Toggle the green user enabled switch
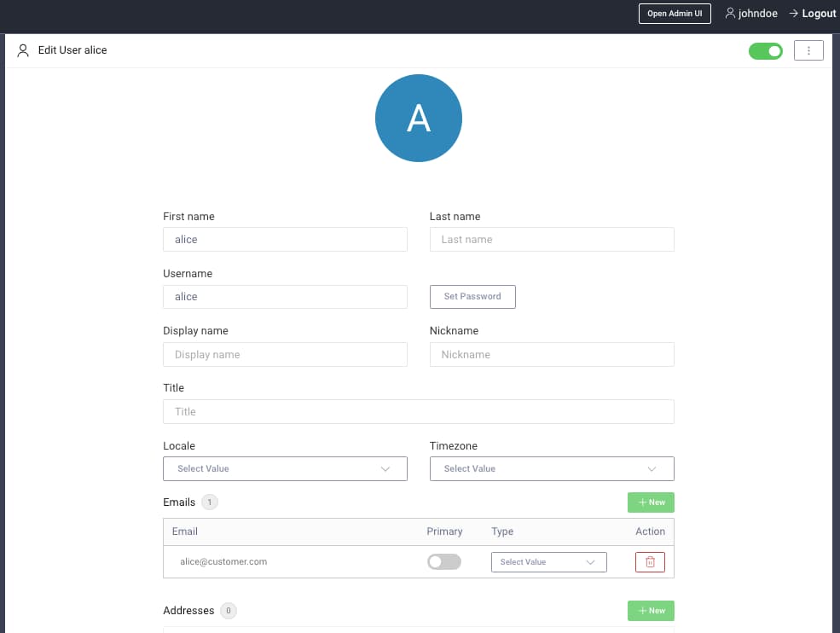840x633 pixels. pyautogui.click(x=765, y=51)
